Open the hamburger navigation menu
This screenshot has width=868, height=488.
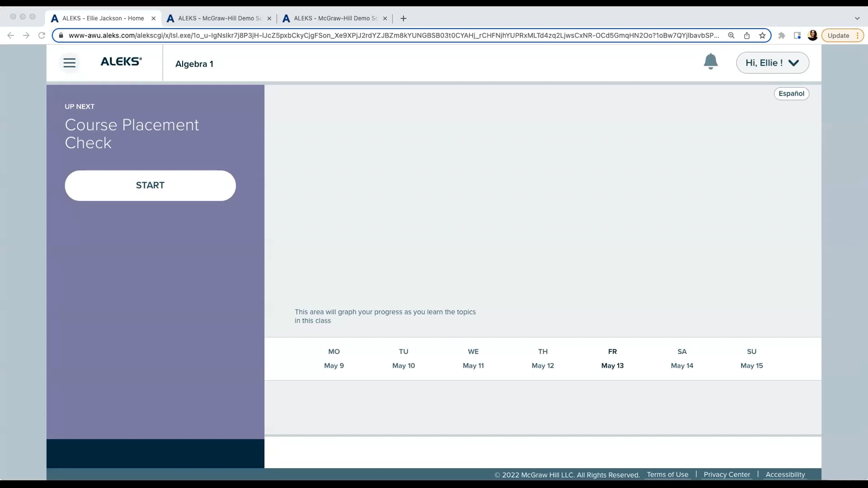pyautogui.click(x=69, y=63)
